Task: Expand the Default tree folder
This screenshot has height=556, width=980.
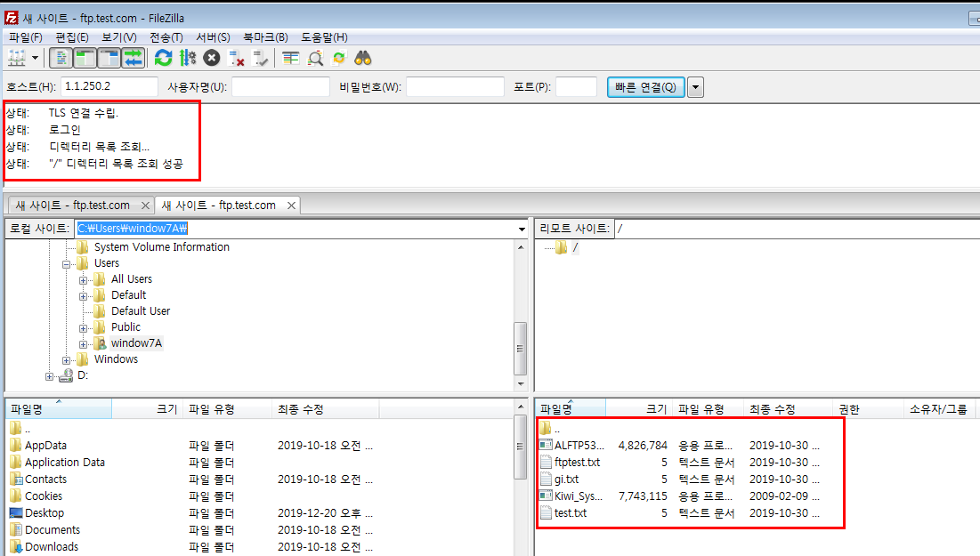Action: click(x=83, y=296)
